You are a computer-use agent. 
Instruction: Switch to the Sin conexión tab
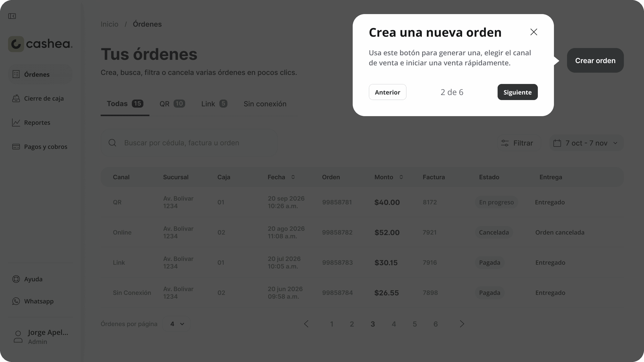[x=265, y=104]
